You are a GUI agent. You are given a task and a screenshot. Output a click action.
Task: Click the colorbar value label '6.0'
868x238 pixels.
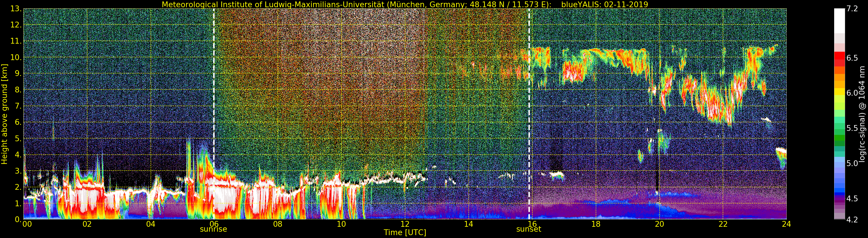click(x=852, y=93)
